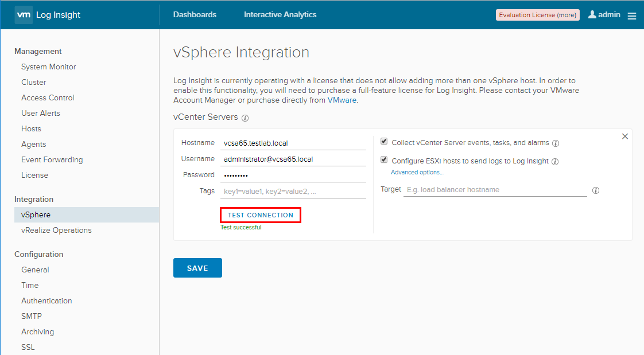Click the admin user icon
The image size is (644, 355).
pyautogui.click(x=592, y=14)
